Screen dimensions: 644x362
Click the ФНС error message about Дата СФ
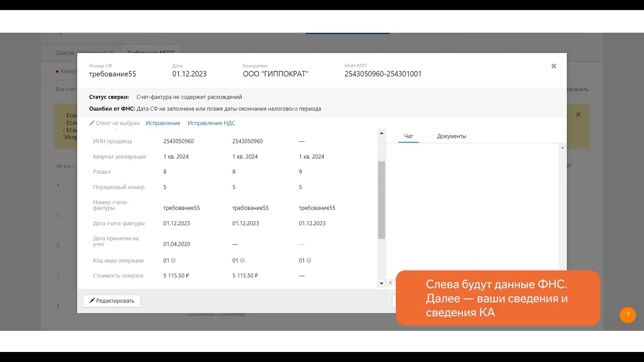229,109
